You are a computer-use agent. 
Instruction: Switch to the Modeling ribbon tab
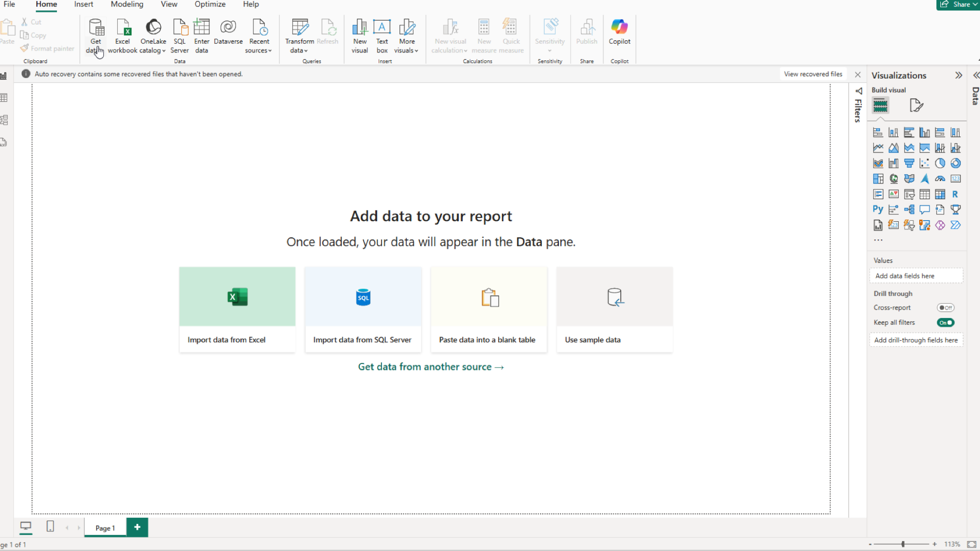[x=127, y=4]
